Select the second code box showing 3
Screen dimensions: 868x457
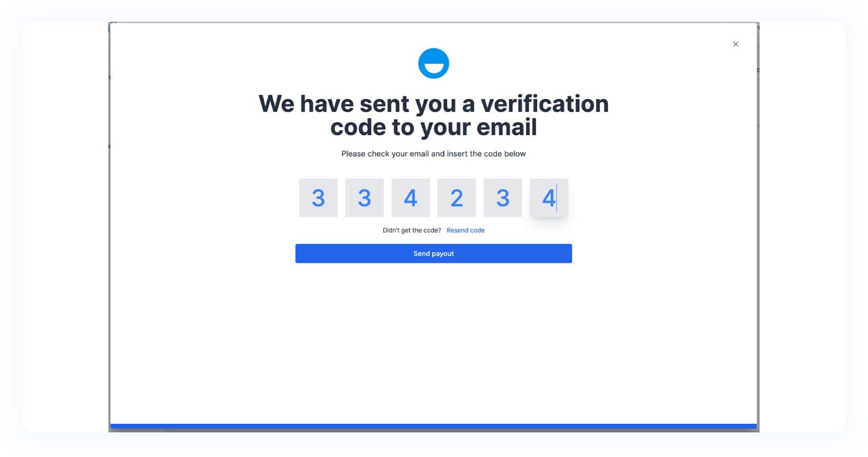[364, 198]
